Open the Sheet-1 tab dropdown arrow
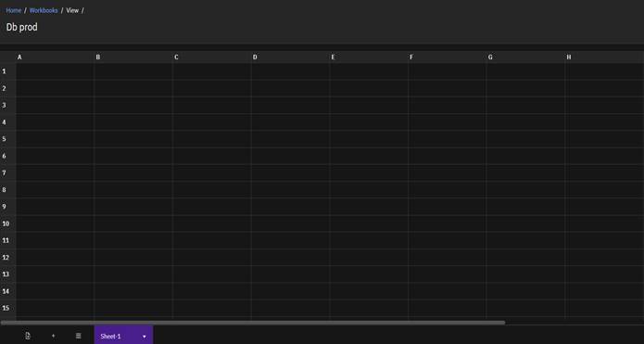Viewport: 644px width, 344px height. coord(145,337)
